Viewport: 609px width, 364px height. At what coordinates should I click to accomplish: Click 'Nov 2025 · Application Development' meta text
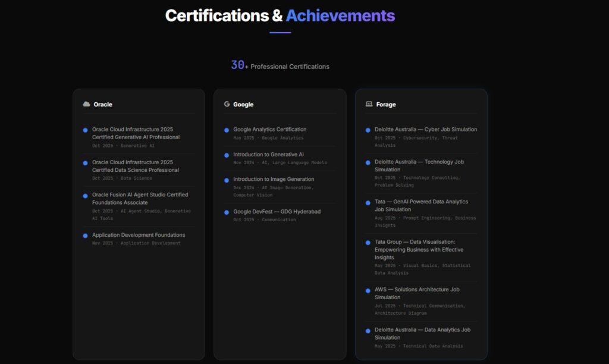(136, 243)
